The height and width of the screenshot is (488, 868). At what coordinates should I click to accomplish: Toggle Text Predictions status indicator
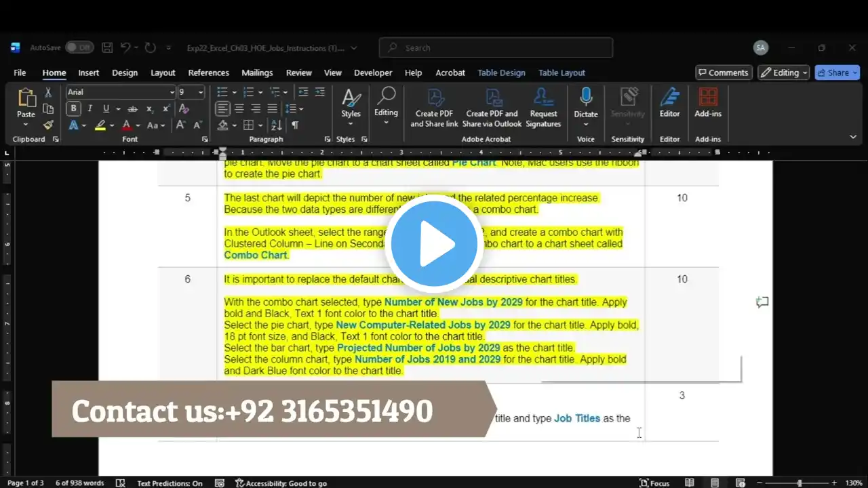170,483
